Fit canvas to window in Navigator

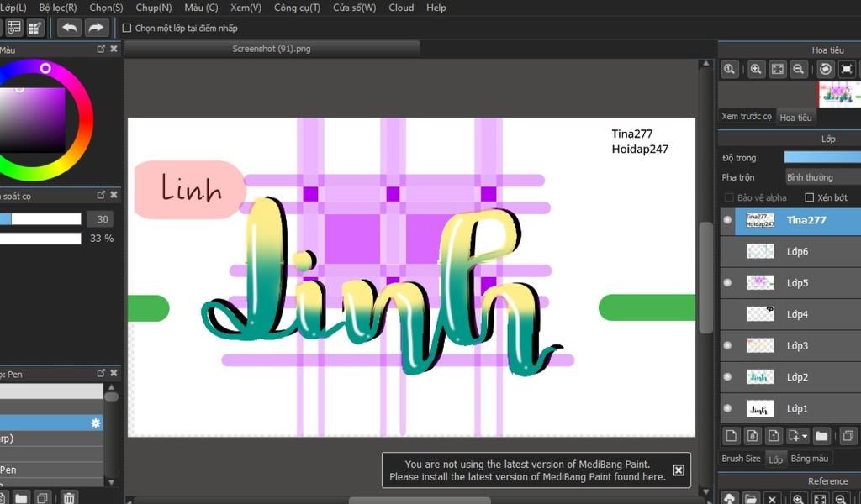pos(778,69)
